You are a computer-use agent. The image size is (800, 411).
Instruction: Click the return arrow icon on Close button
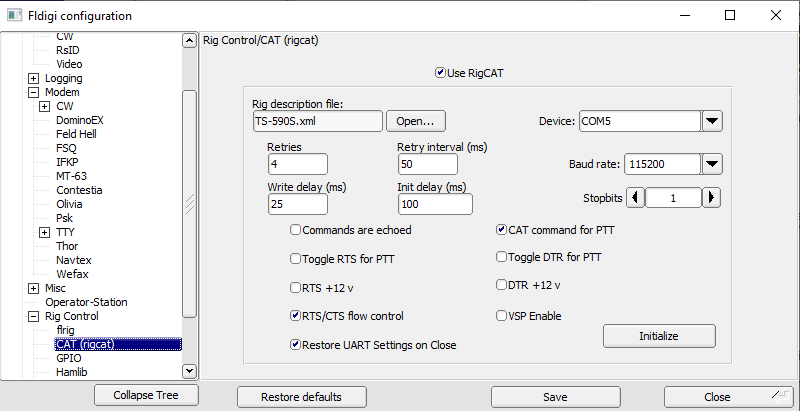(779, 394)
